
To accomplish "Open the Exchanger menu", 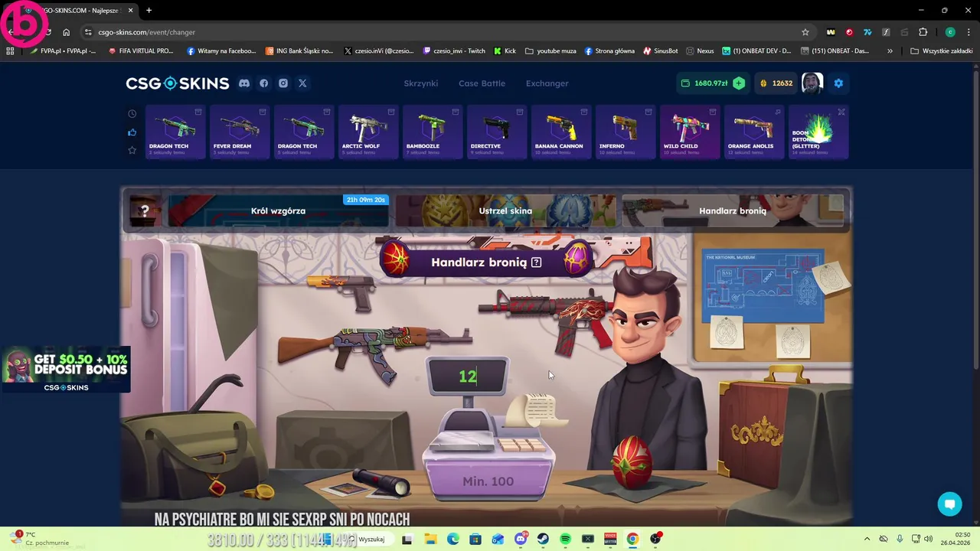I will [547, 83].
